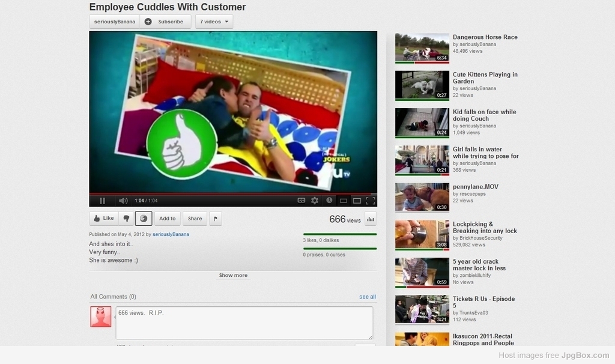This screenshot has width=615, height=364.
Task: Like the video
Action: [x=104, y=219]
